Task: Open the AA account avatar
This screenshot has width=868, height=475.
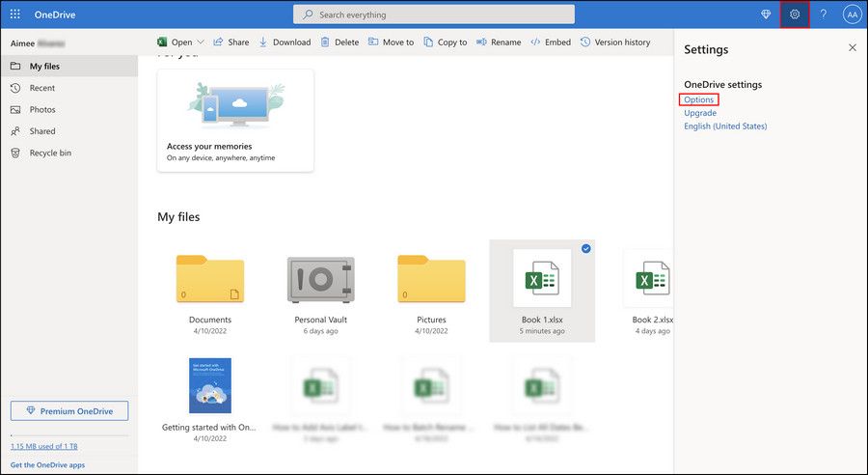Action: [852, 15]
